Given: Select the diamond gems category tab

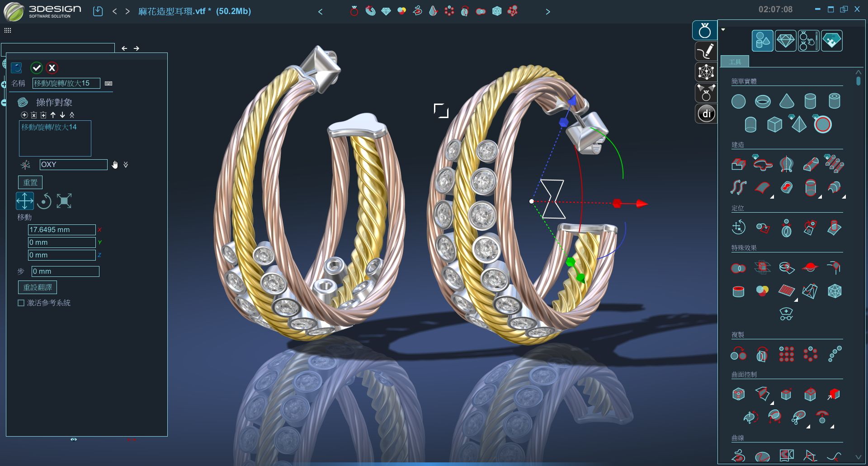Looking at the screenshot, I should 786,41.
